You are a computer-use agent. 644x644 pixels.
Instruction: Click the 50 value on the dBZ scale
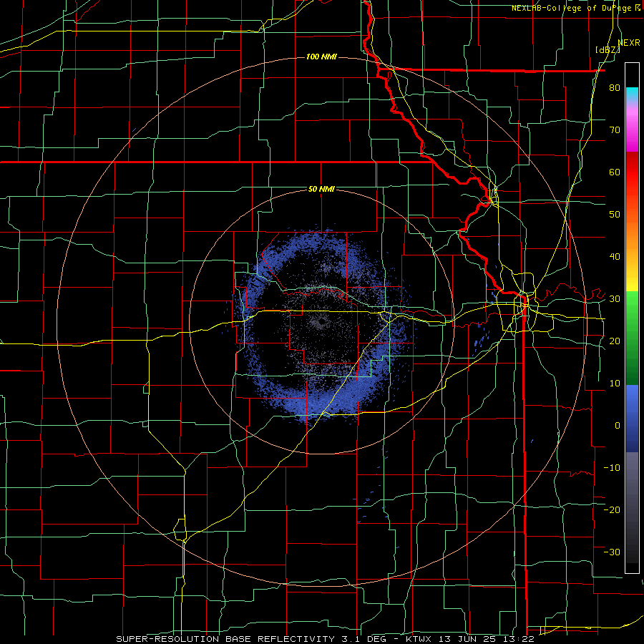pos(615,215)
